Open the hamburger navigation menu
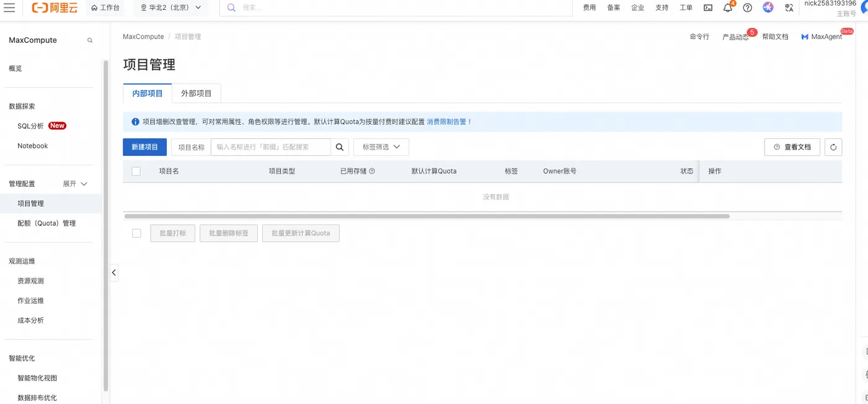The image size is (868, 404). [x=9, y=7]
